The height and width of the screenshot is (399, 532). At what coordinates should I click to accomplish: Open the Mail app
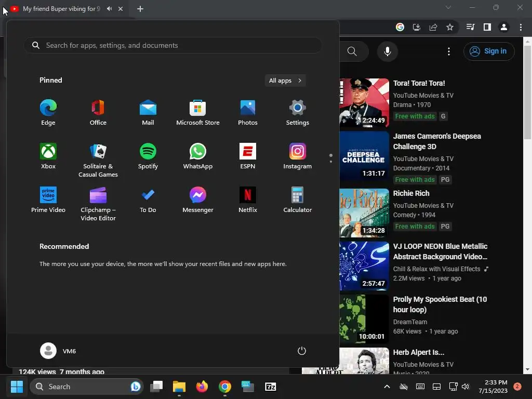(148, 112)
